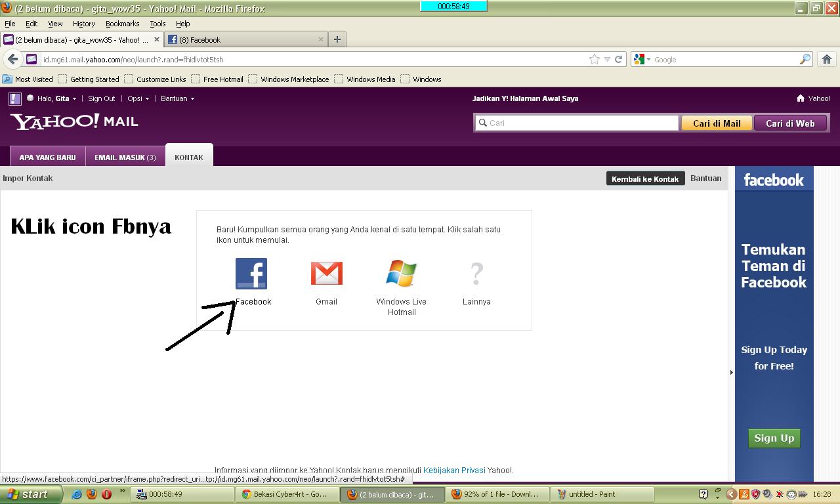Viewport: 840px width, 504px height.
Task: Switch to Bekasi Cyber4rt taskbar window
Action: (287, 494)
